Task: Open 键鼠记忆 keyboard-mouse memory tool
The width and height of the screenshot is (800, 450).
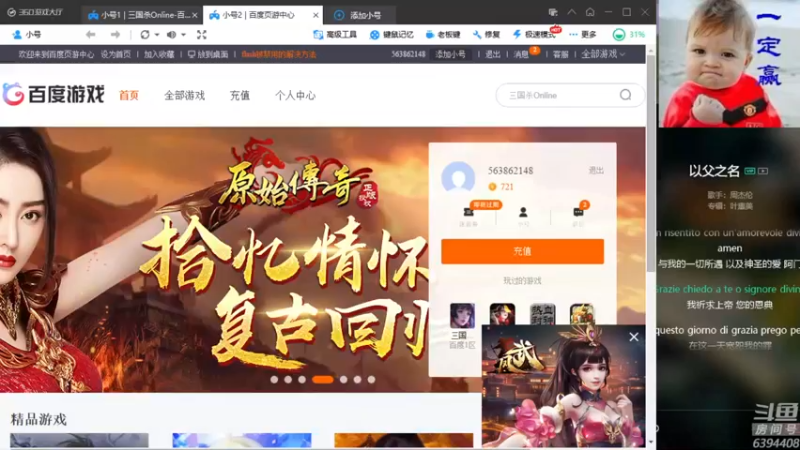Action: [391, 35]
